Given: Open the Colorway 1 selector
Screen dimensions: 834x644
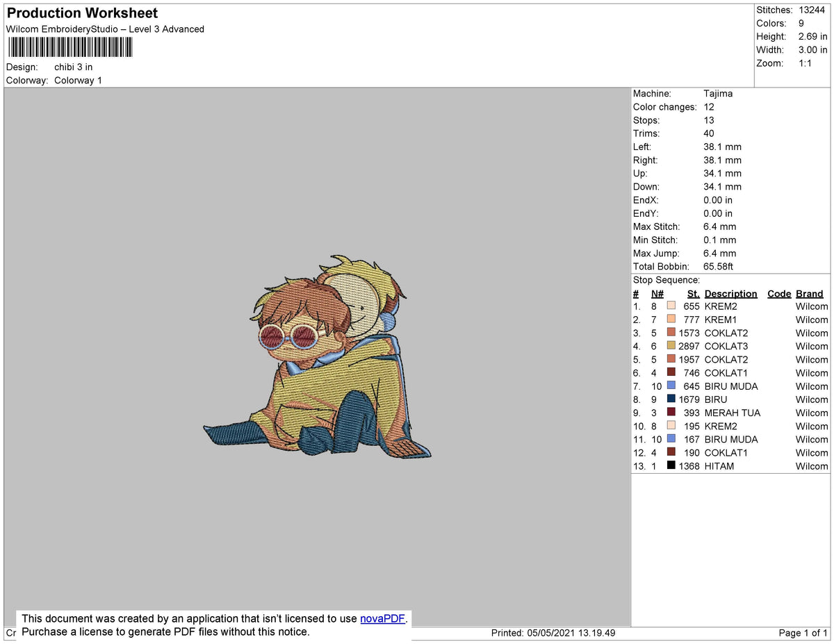Looking at the screenshot, I should 78,80.
